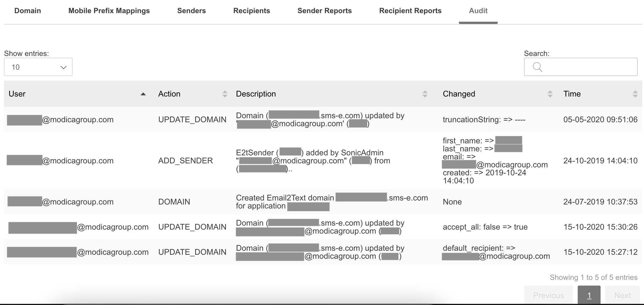Image resolution: width=644 pixels, height=305 pixels.
Task: View the Recipient Reports tab
Action: (x=410, y=11)
